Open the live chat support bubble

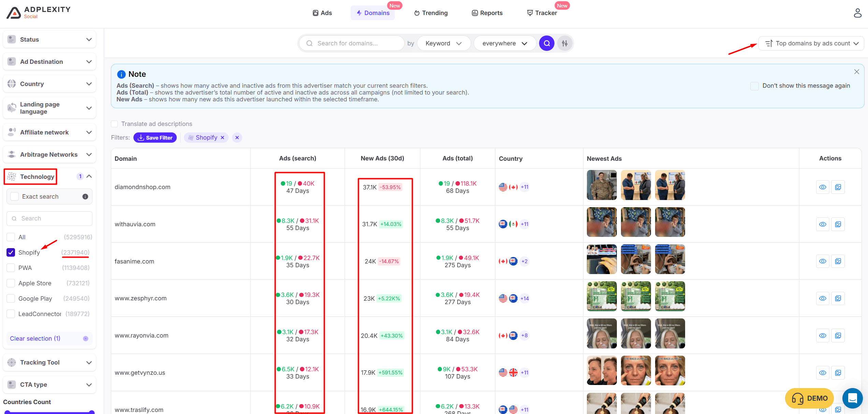coord(852,398)
